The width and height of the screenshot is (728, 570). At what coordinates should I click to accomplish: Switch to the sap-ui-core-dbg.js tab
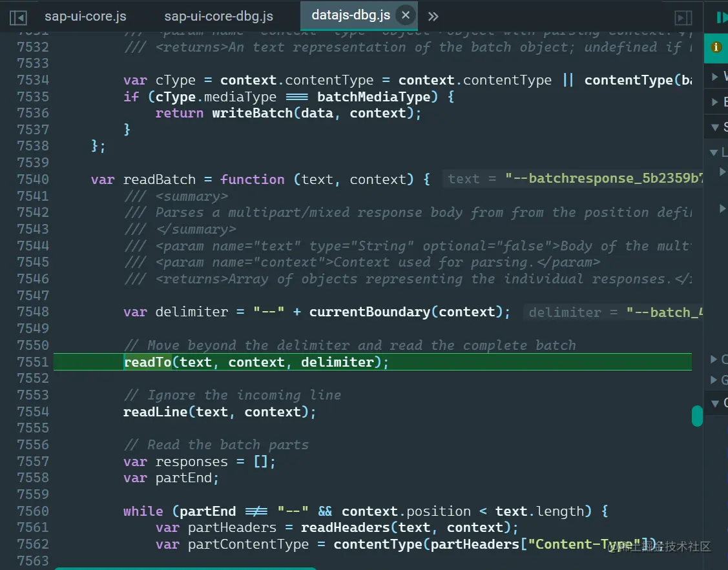pyautogui.click(x=219, y=16)
